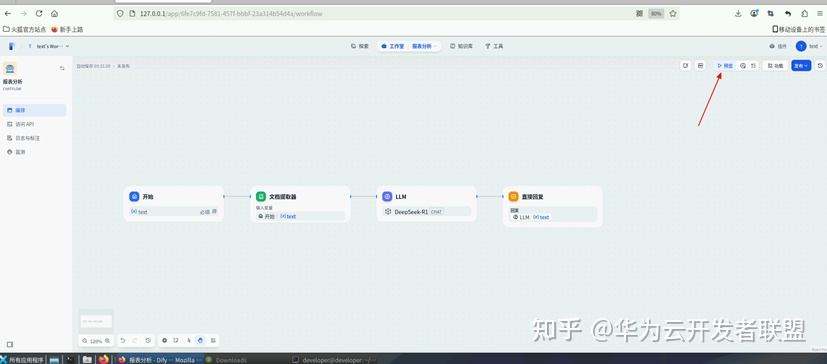Add a note to the canvas
Screen dimensions: 827x364
click(176, 341)
